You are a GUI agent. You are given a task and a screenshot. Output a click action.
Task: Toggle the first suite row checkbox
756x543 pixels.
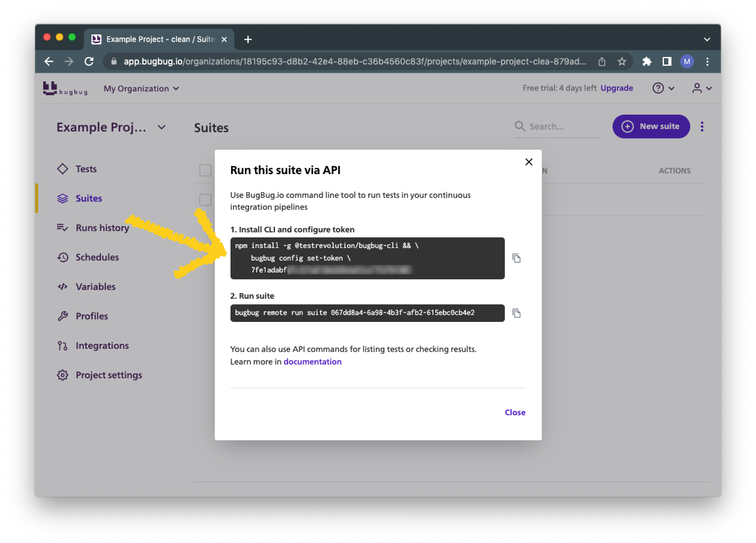point(205,200)
